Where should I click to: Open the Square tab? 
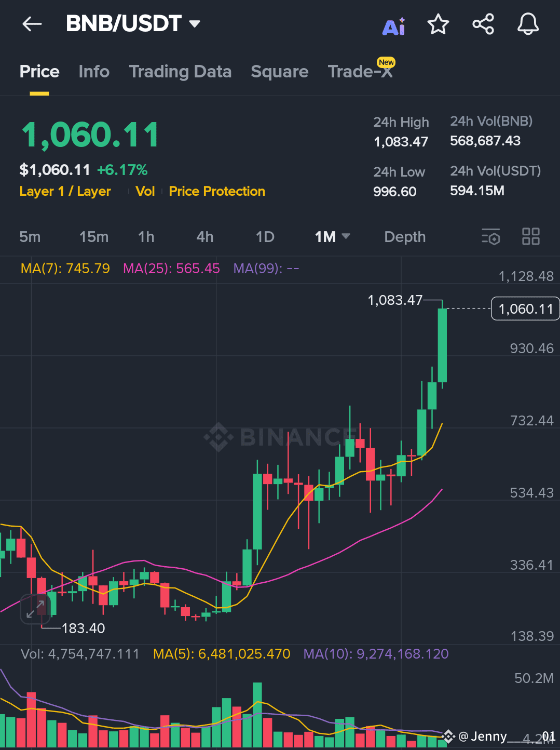click(280, 72)
